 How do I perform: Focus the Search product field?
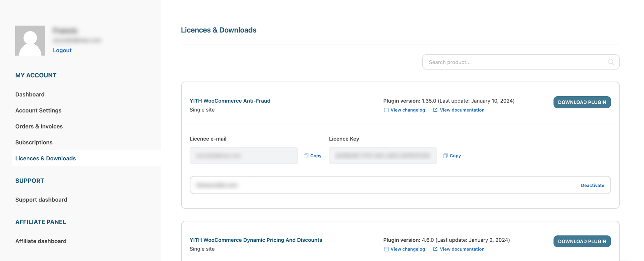[521, 62]
